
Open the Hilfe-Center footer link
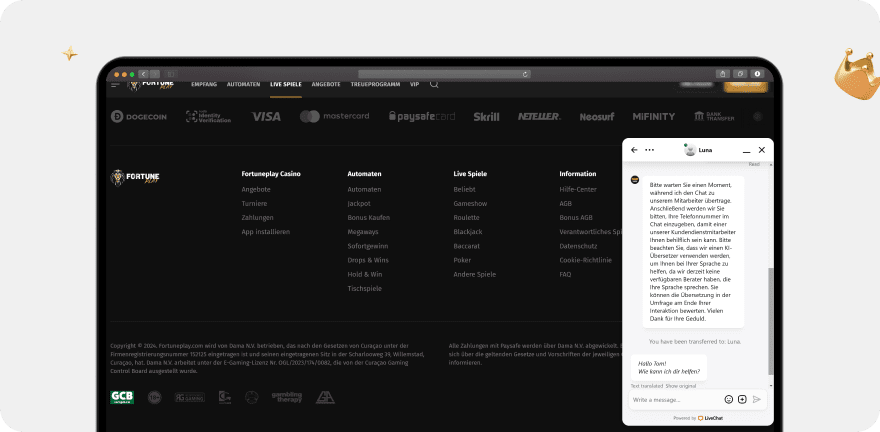click(x=577, y=189)
